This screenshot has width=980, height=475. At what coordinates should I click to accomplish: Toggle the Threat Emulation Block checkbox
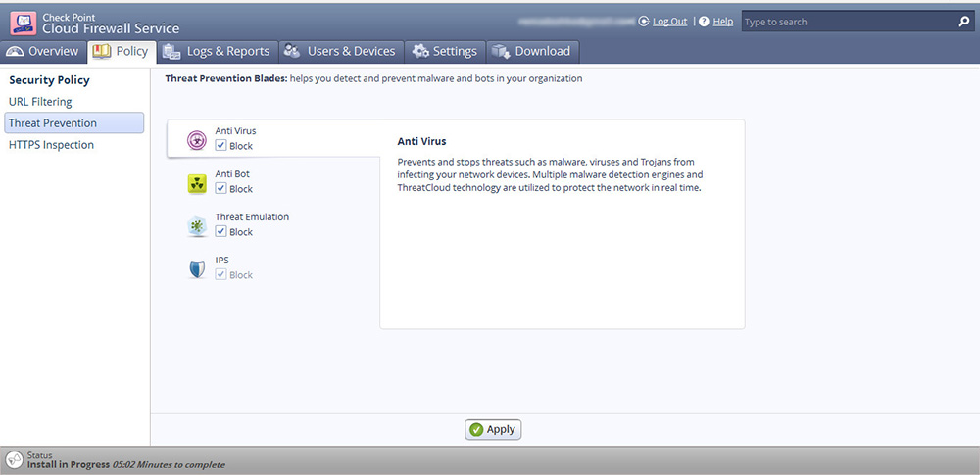220,231
